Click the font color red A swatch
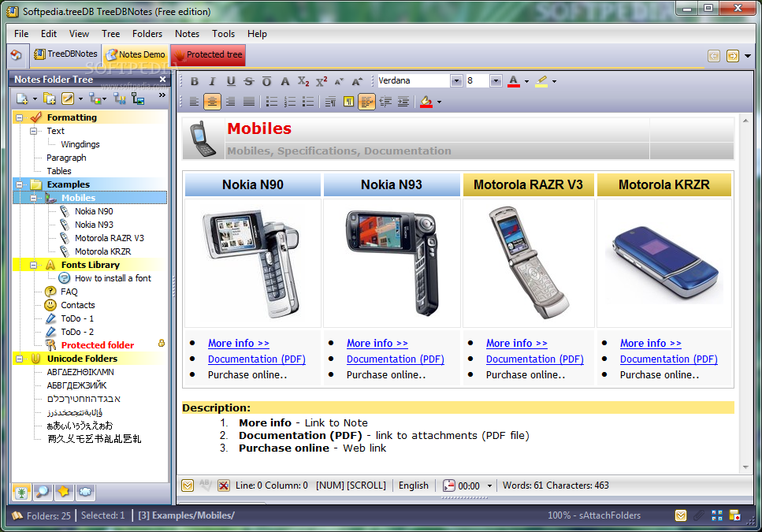Screen dimensions: 762x532 point(513,81)
